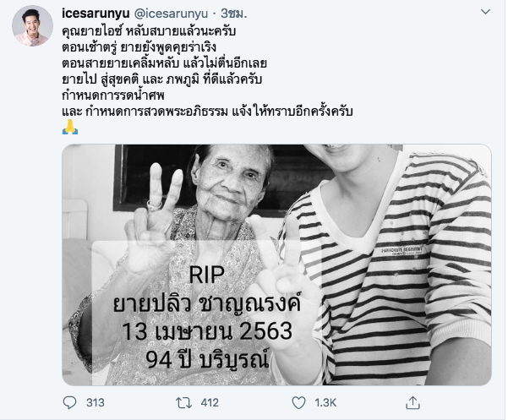Click the tweet line starting คุณยายไอซ์
Viewport: 508px width, 420px height.
149,31
